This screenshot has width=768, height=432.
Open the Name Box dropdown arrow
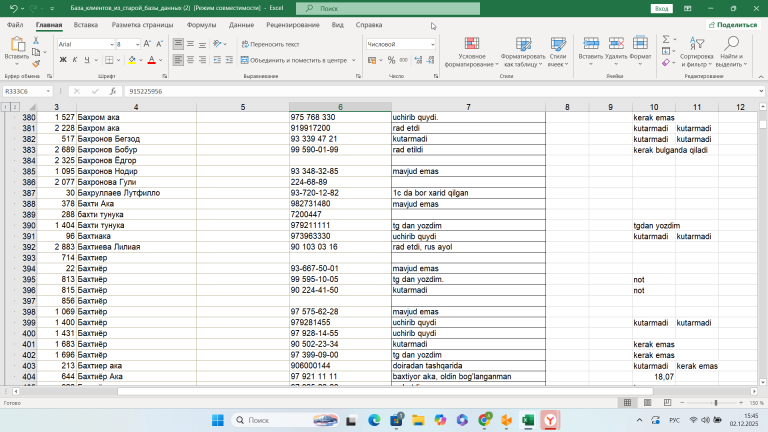[x=48, y=91]
